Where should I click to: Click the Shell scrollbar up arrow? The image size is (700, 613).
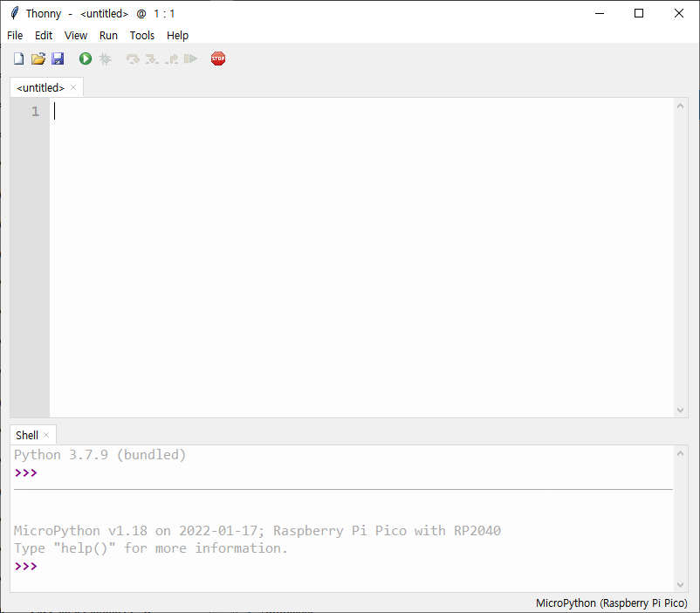tap(680, 453)
